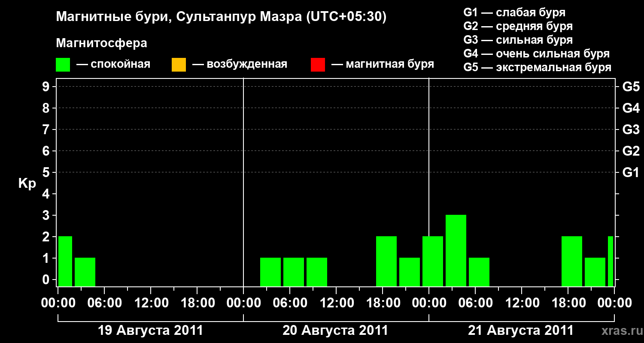Click the '20 Августа 2011' date label

pyautogui.click(x=335, y=331)
